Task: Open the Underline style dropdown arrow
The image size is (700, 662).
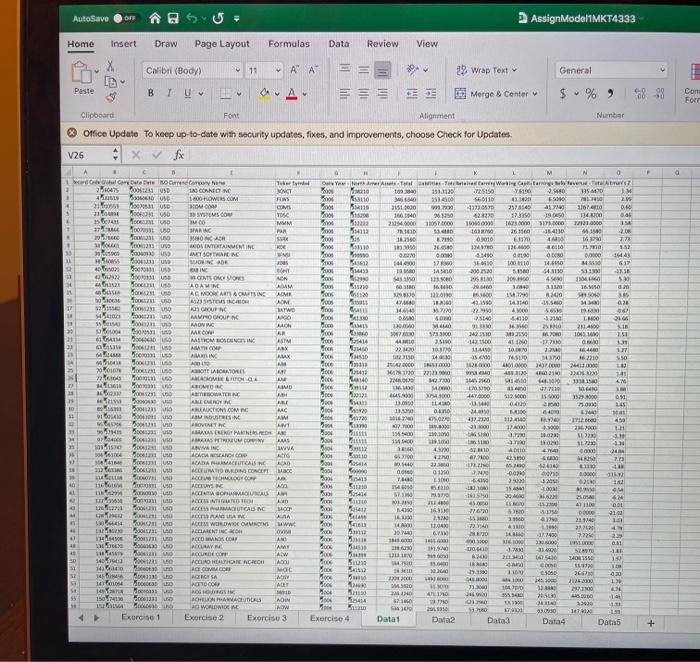Action: (201, 94)
